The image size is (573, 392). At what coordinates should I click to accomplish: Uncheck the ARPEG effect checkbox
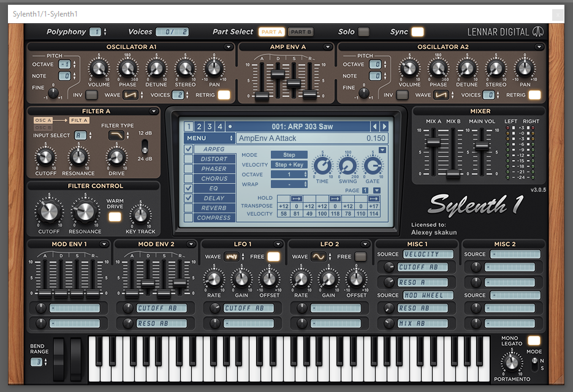189,149
